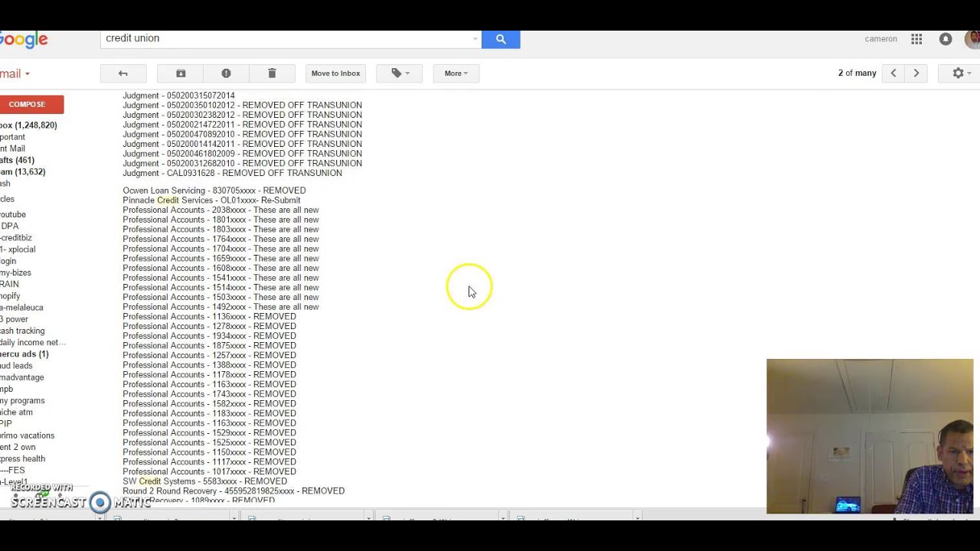Viewport: 980px width, 551px height.
Task: Select the FES label
Action: pos(12,471)
